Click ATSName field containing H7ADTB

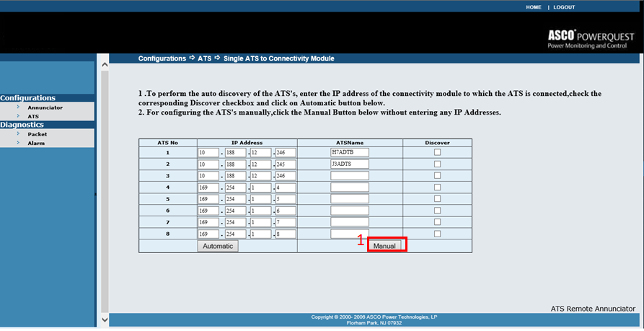click(350, 152)
